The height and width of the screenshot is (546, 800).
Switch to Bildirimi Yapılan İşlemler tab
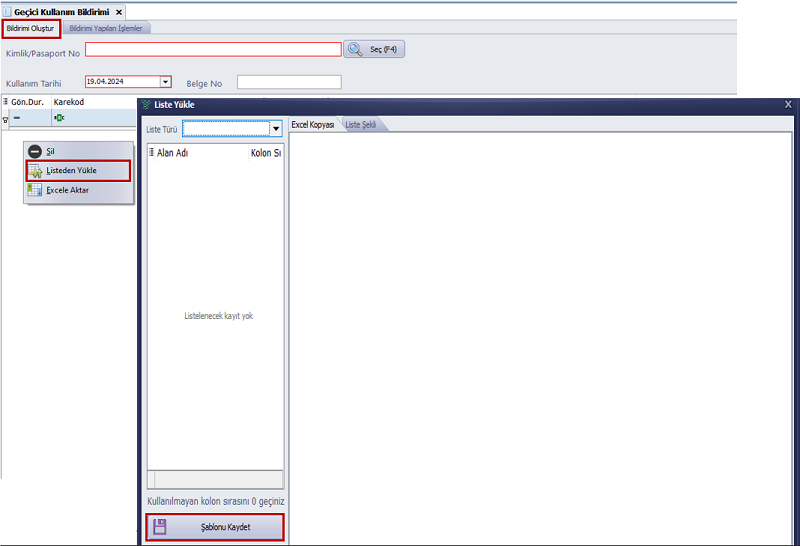coord(105,28)
